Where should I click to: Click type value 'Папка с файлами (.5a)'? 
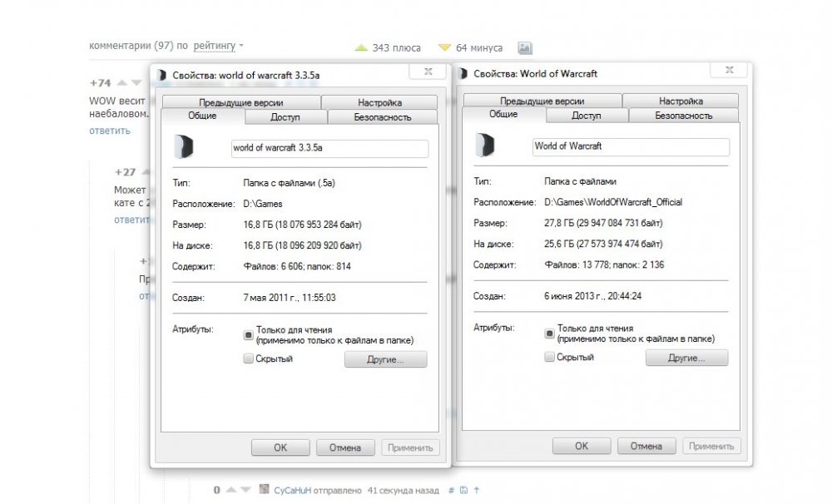[x=290, y=183]
